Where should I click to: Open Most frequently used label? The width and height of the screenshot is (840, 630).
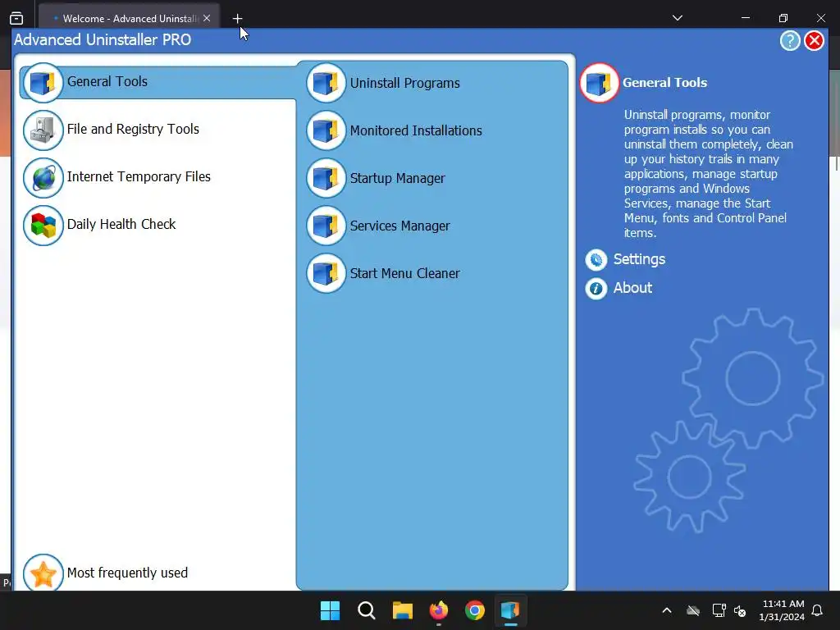(x=127, y=573)
